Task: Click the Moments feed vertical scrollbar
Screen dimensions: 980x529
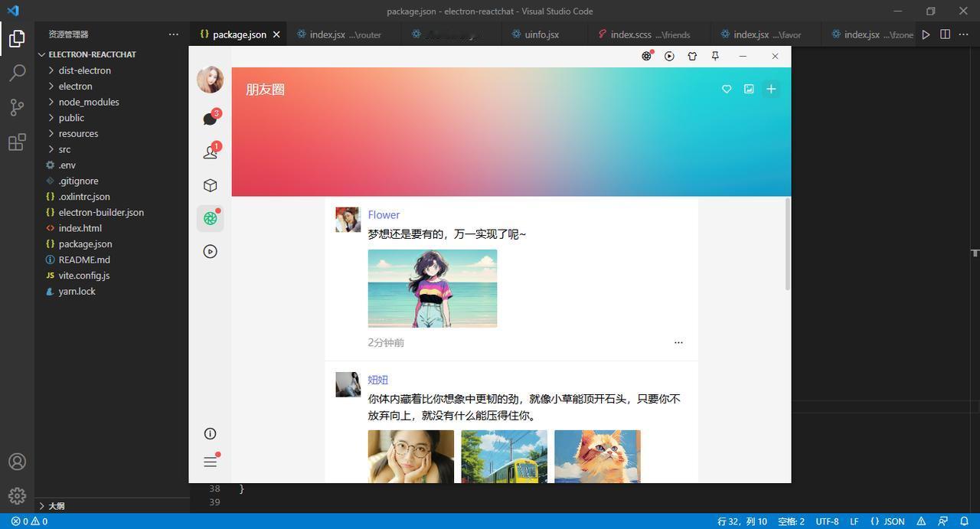Action: [x=787, y=244]
